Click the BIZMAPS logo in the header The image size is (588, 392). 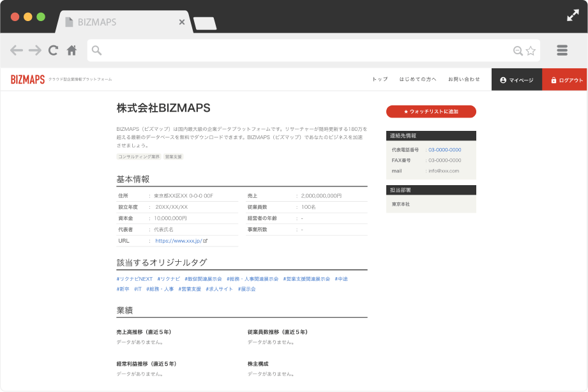click(x=27, y=80)
